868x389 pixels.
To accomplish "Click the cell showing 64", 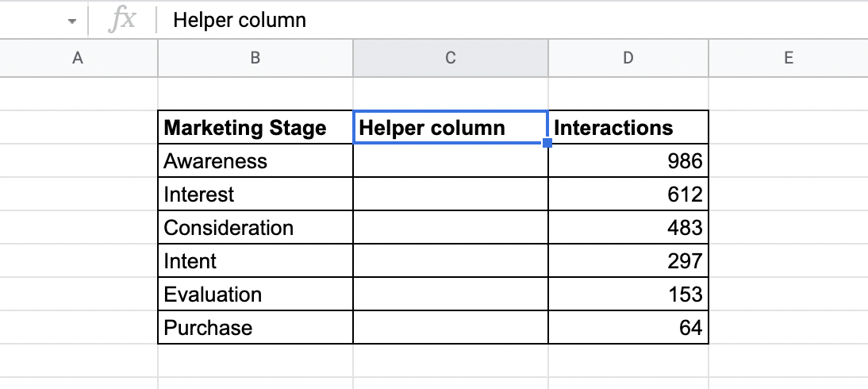I will pyautogui.click(x=628, y=328).
